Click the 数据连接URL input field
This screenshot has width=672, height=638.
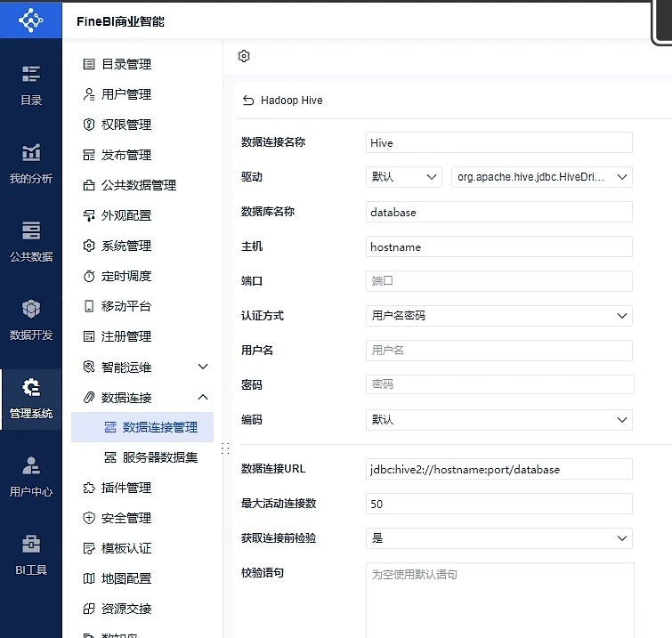(x=498, y=469)
